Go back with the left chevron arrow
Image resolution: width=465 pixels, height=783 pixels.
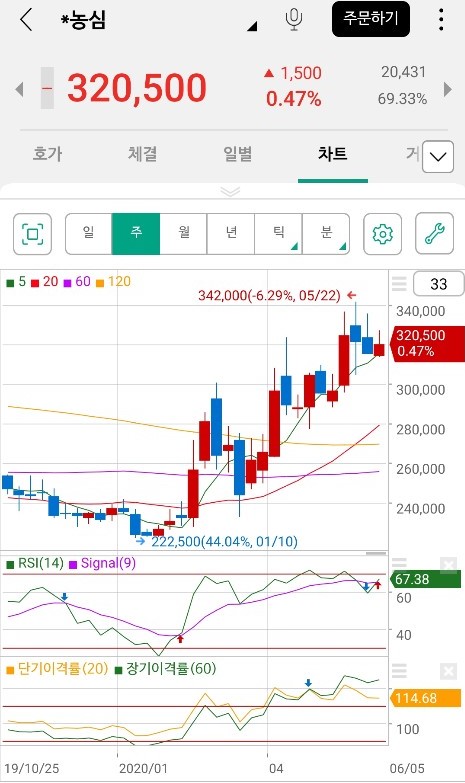tap(26, 20)
